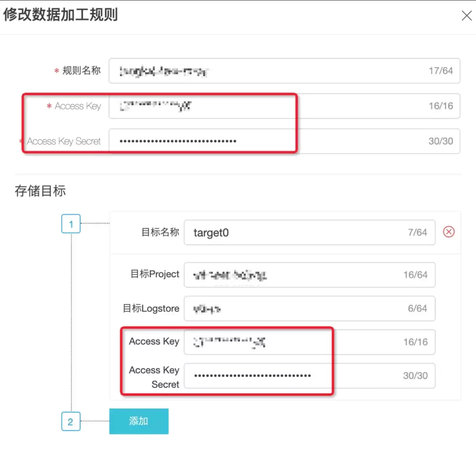Image resolution: width=476 pixels, height=457 pixels.
Task: Edit the 规则名称 input field
Action: [284, 71]
